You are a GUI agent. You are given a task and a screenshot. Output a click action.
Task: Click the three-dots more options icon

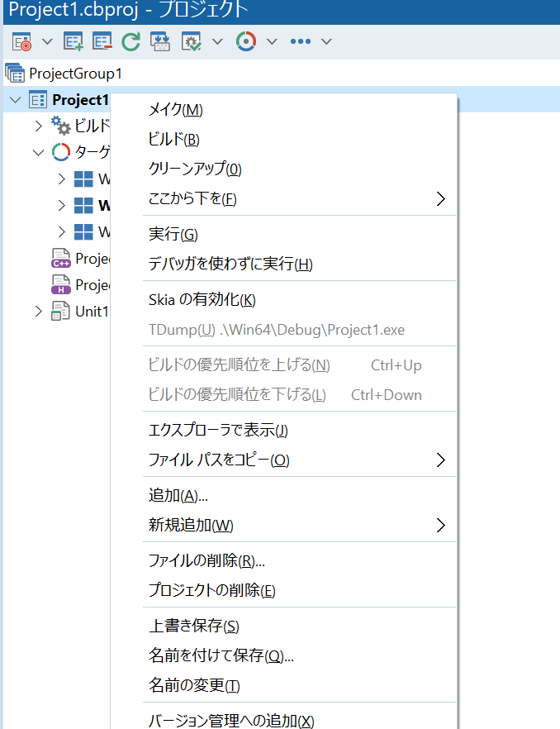click(301, 41)
